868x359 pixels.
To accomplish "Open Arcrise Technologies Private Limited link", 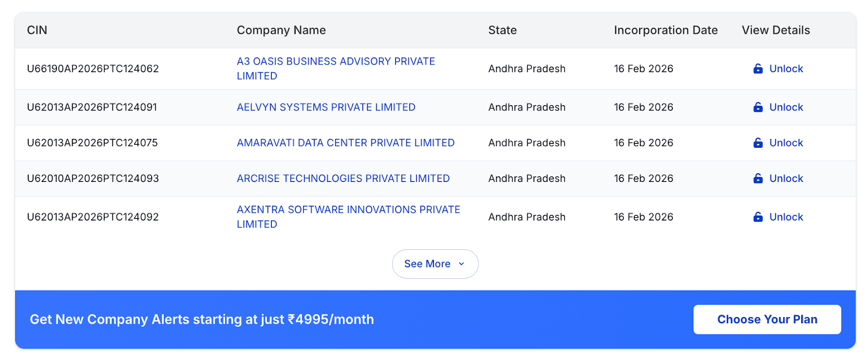I will [x=343, y=178].
